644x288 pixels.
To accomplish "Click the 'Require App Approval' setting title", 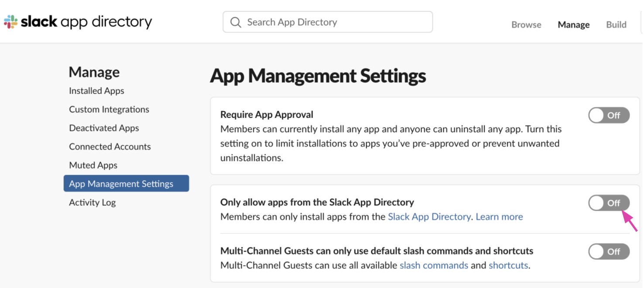I will (267, 115).
